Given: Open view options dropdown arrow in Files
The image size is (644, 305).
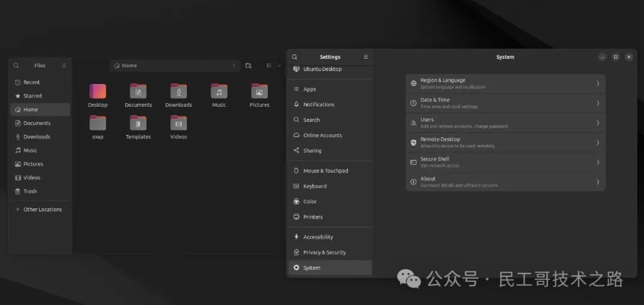Looking at the screenshot, I should click(279, 66).
